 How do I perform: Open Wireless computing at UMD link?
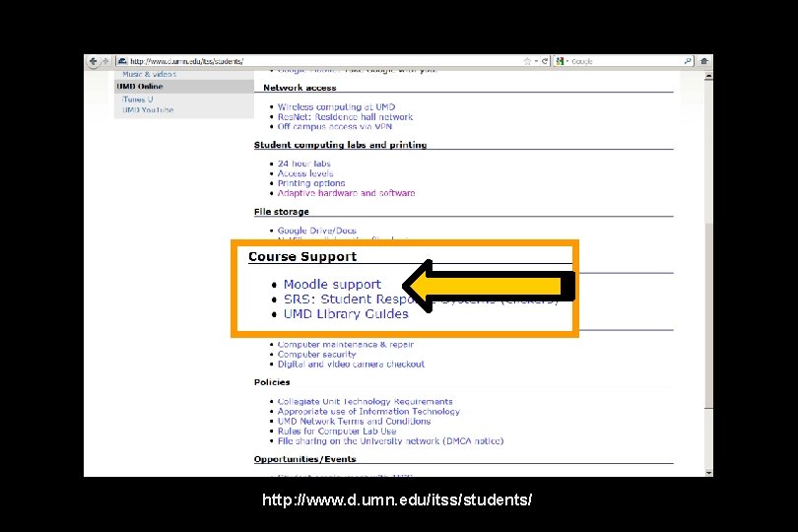point(336,107)
